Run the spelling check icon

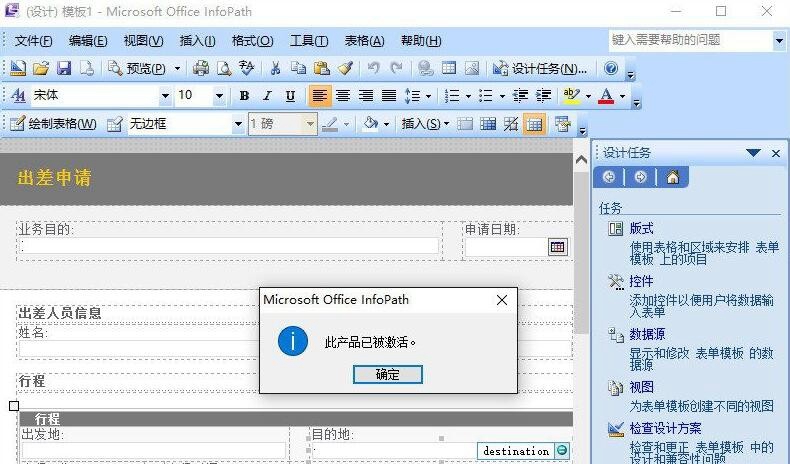[246, 68]
